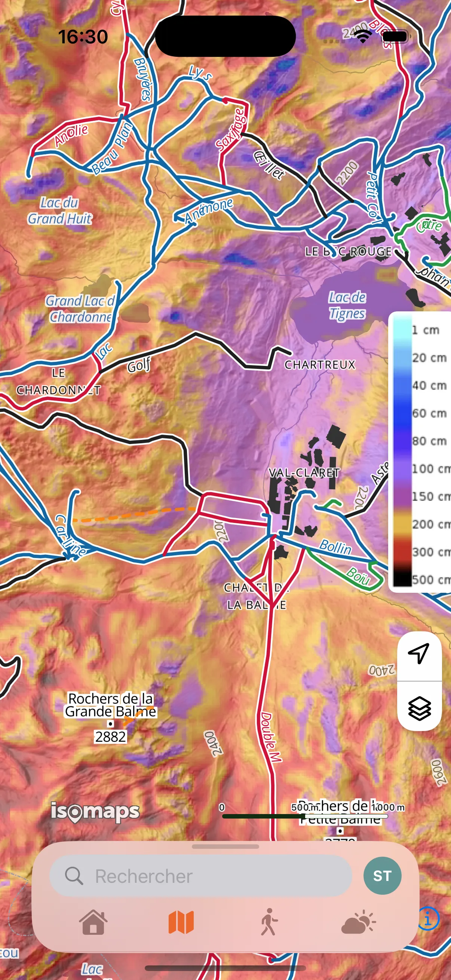Screen dimensions: 451x980
Task: Go to the Home tab house icon
Action: [93, 922]
